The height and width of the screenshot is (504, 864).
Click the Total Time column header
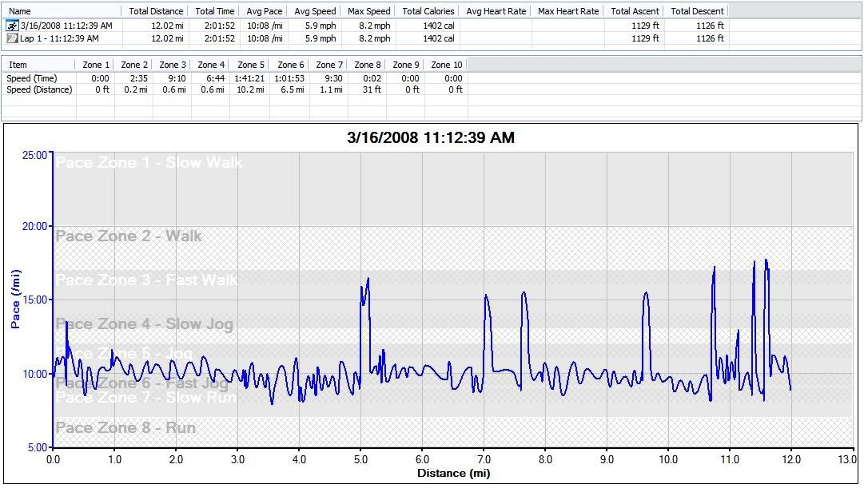[215, 11]
